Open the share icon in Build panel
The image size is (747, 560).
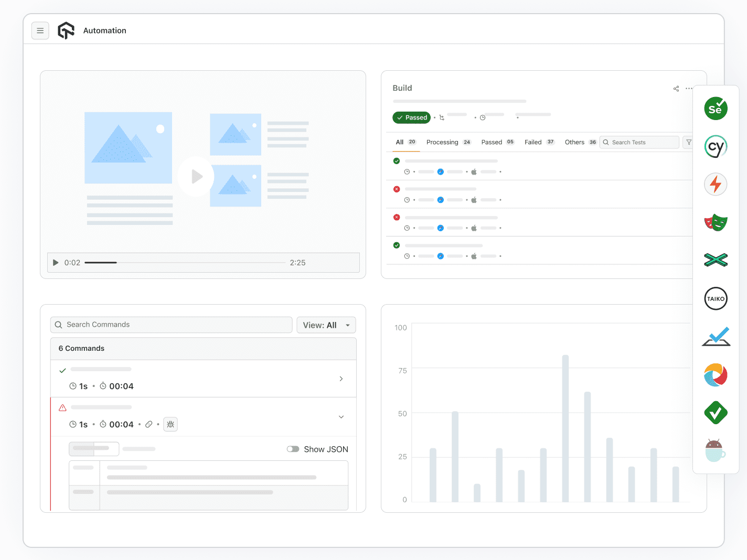(676, 89)
